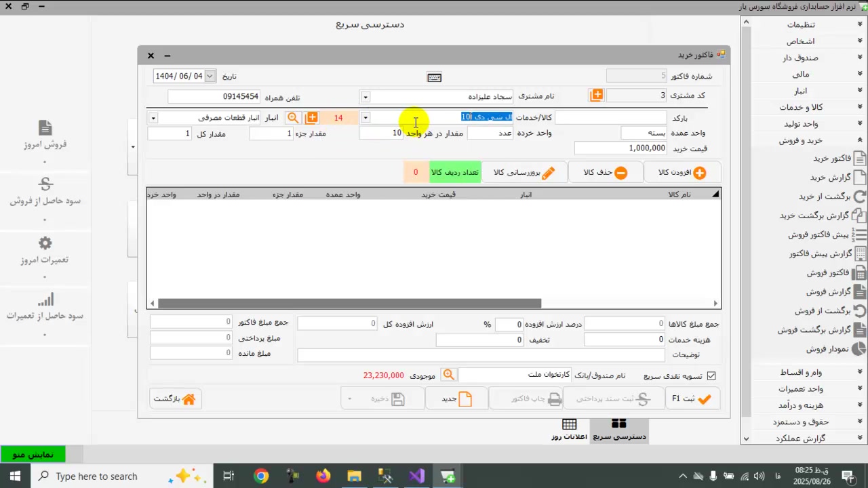Click the گزارش برگشت خرید icon

coord(859,216)
